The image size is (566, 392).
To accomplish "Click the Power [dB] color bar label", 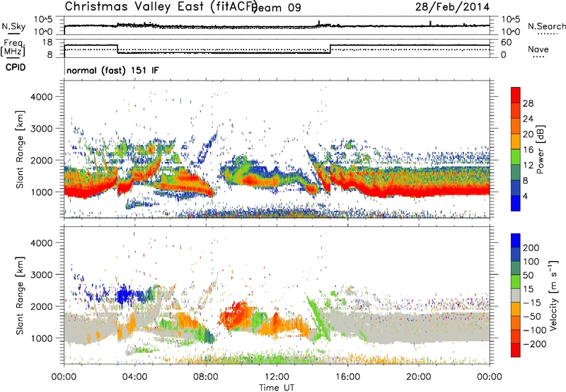I will point(541,149).
